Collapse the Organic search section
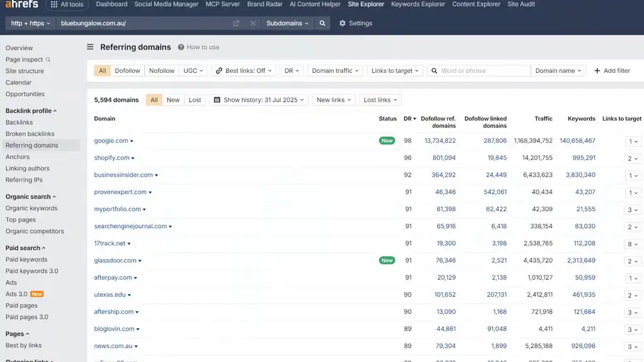Screen dimensions: 644x362 30,197
